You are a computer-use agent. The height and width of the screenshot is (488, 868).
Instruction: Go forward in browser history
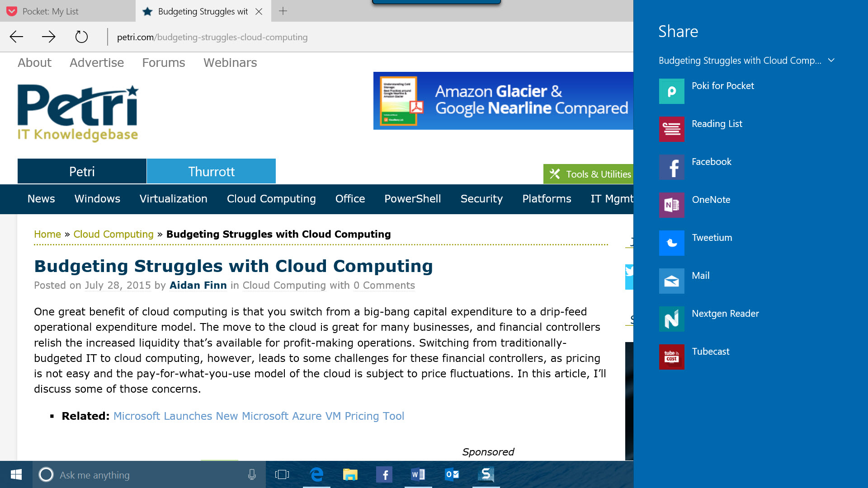[48, 37]
